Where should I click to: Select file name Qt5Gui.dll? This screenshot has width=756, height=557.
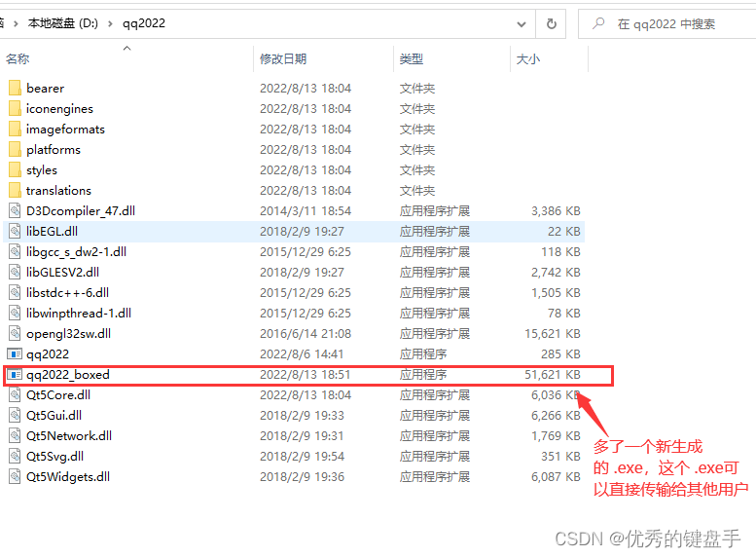coord(54,416)
